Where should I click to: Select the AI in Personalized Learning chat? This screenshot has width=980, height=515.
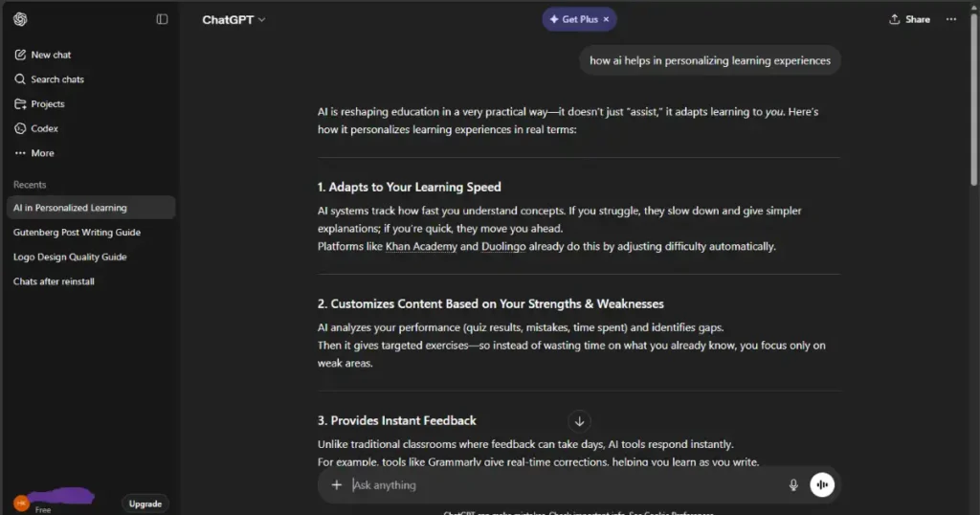(91, 208)
